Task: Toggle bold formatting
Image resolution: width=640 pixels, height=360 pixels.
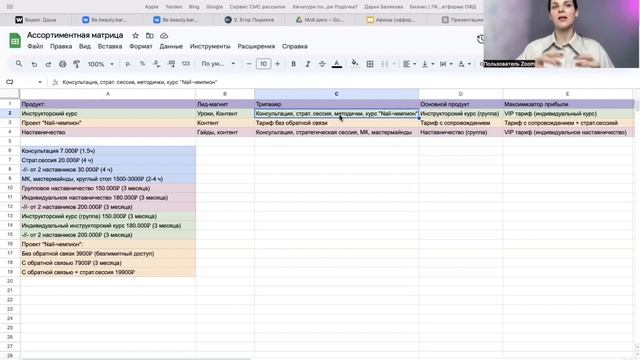Action: 293,64
